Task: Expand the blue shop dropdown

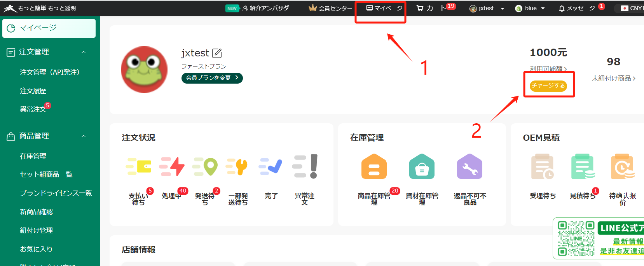Action: [x=530, y=8]
